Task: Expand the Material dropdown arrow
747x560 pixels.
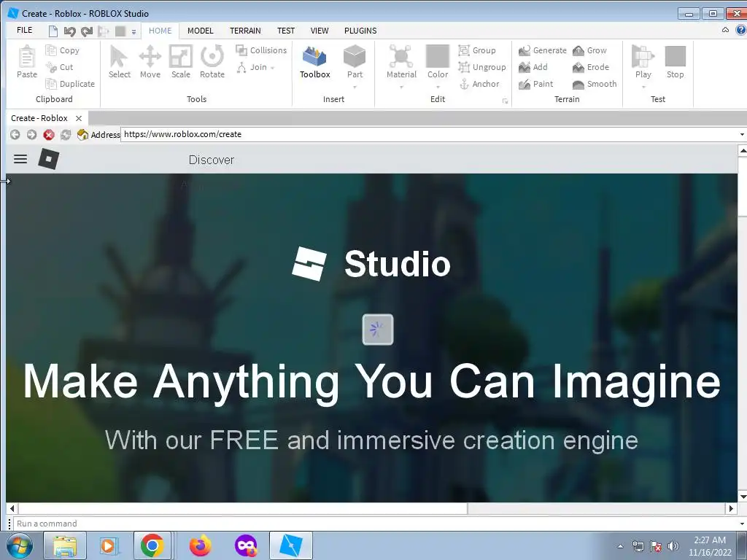Action: coord(401,87)
